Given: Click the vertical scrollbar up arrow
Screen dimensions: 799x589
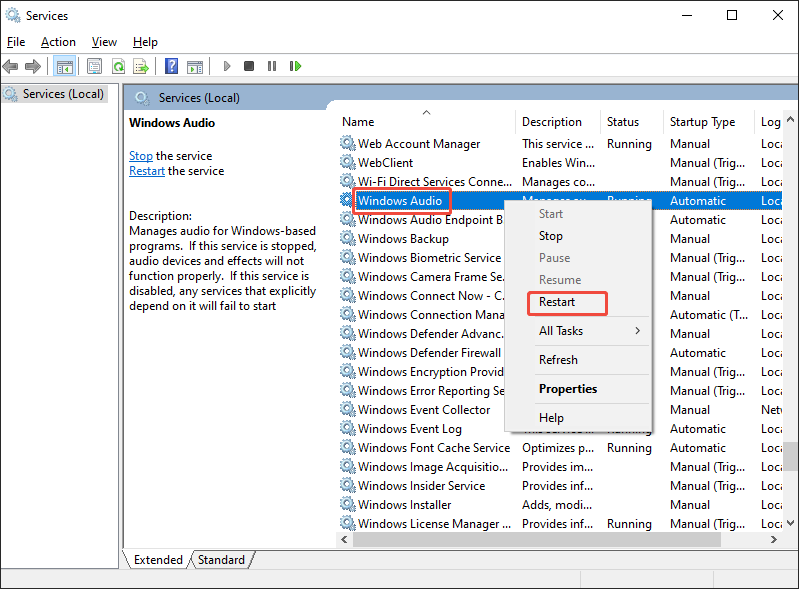Looking at the screenshot, I should (790, 119).
